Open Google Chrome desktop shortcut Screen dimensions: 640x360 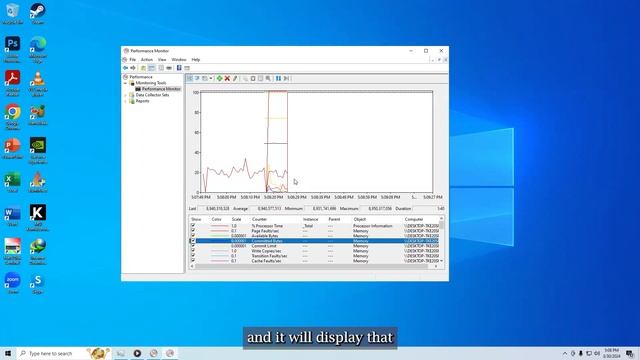(x=12, y=116)
